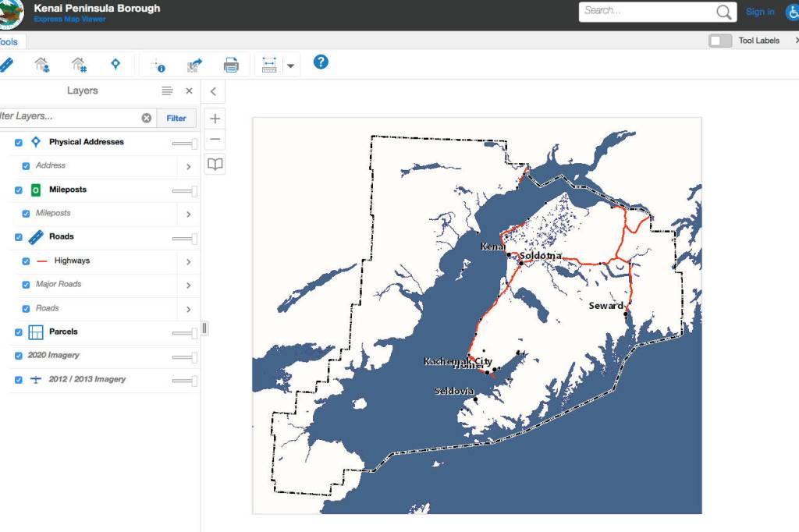Expand the Highways sublayer arrow
The image size is (799, 532).
point(189,261)
